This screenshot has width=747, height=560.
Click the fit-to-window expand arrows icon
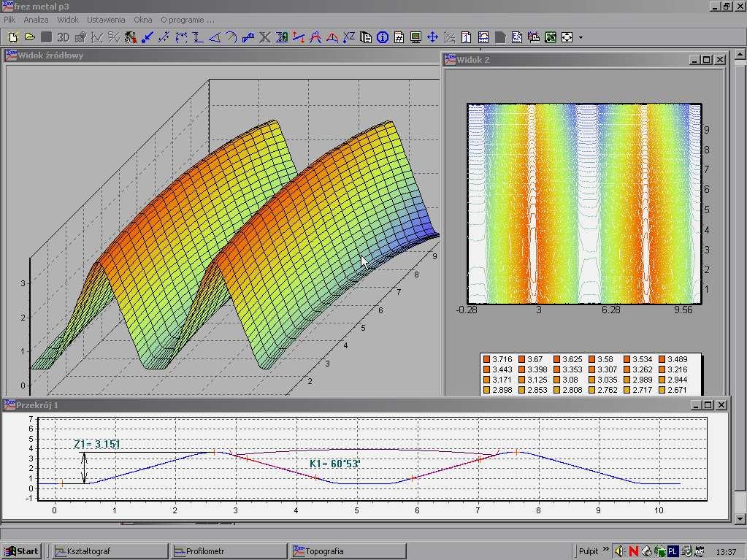point(567,37)
